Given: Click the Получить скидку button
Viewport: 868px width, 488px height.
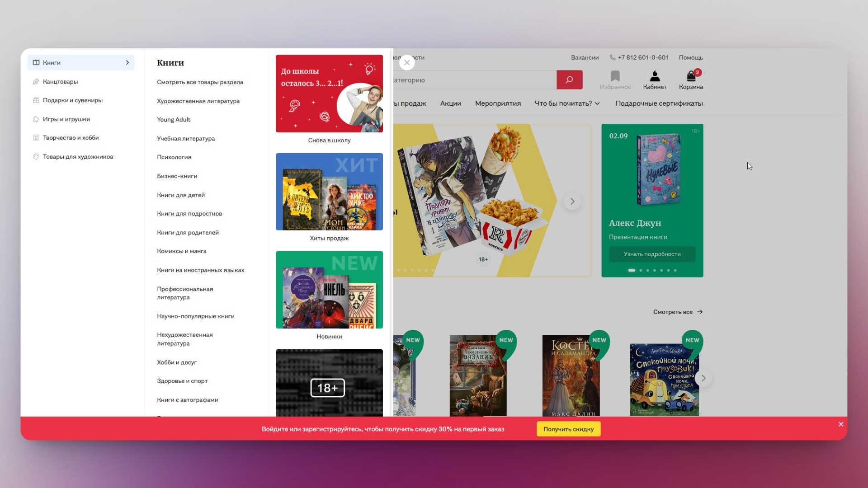Looking at the screenshot, I should coord(568,429).
